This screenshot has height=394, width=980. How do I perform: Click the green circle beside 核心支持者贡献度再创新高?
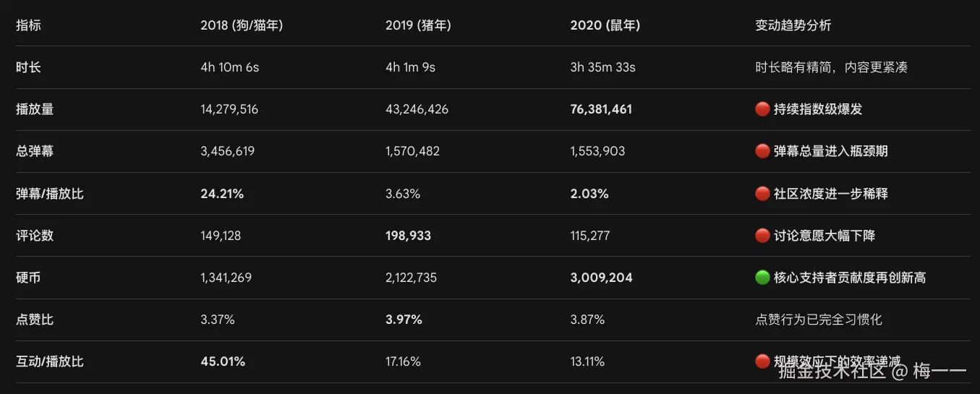762,278
